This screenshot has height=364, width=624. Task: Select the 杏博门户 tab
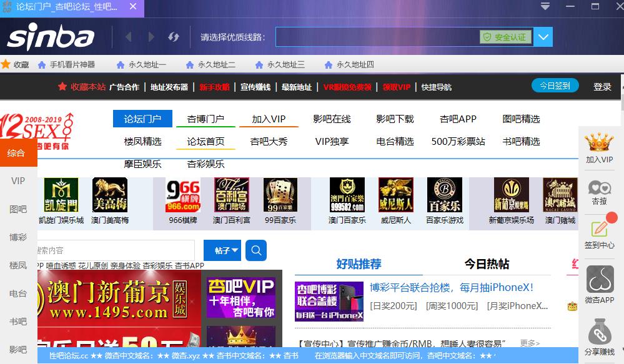click(206, 119)
